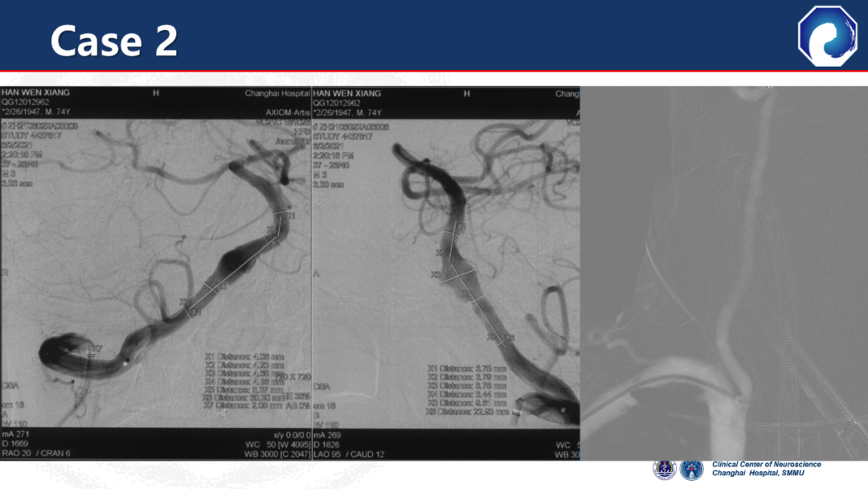Click the 'x/y 0.0/0.0' readout
Viewport: 868px width, 489px height.
click(292, 435)
